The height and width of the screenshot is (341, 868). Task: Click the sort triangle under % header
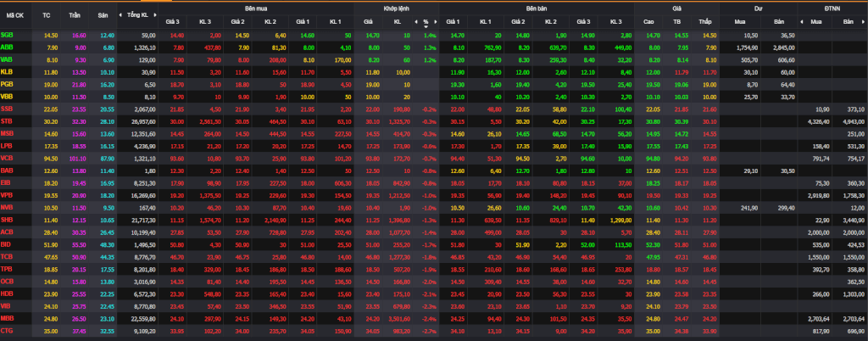point(426,26)
